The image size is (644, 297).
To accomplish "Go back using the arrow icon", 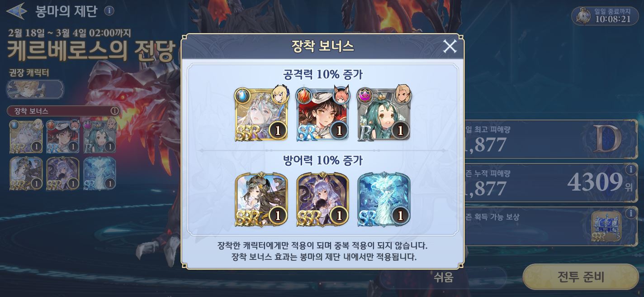I will coord(16,11).
